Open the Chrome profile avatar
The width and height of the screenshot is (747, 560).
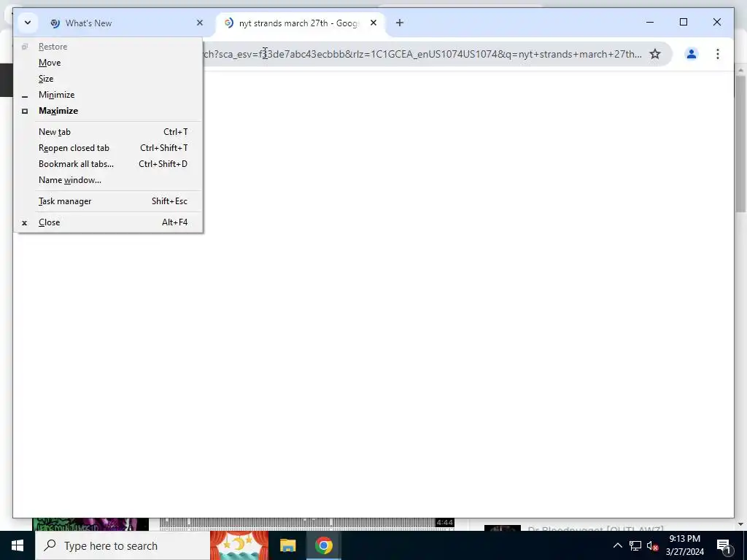coord(692,54)
